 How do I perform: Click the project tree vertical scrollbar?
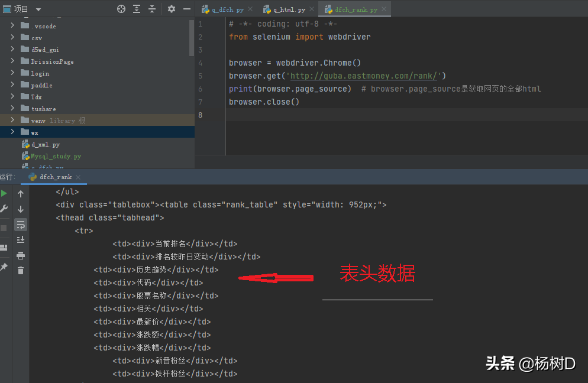pyautogui.click(x=191, y=35)
